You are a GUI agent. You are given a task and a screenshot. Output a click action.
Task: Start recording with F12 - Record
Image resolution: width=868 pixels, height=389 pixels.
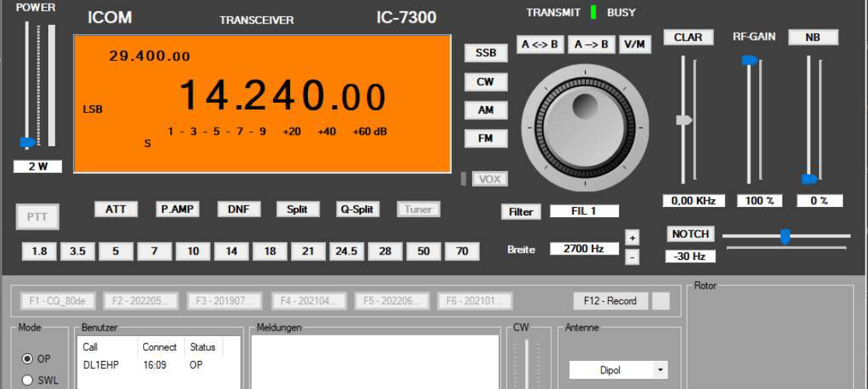(611, 301)
